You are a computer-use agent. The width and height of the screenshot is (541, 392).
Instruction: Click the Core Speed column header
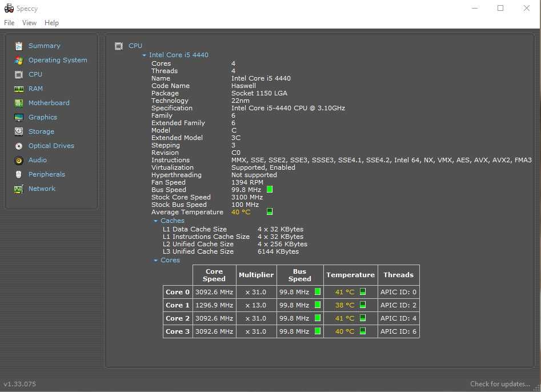click(214, 275)
